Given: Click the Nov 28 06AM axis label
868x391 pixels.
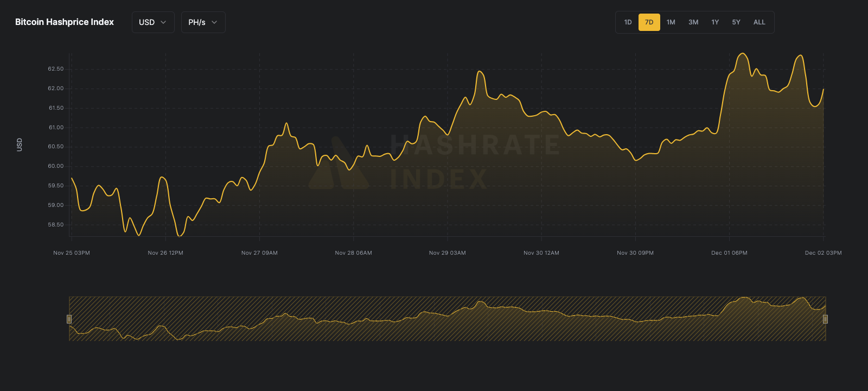Looking at the screenshot, I should [354, 253].
